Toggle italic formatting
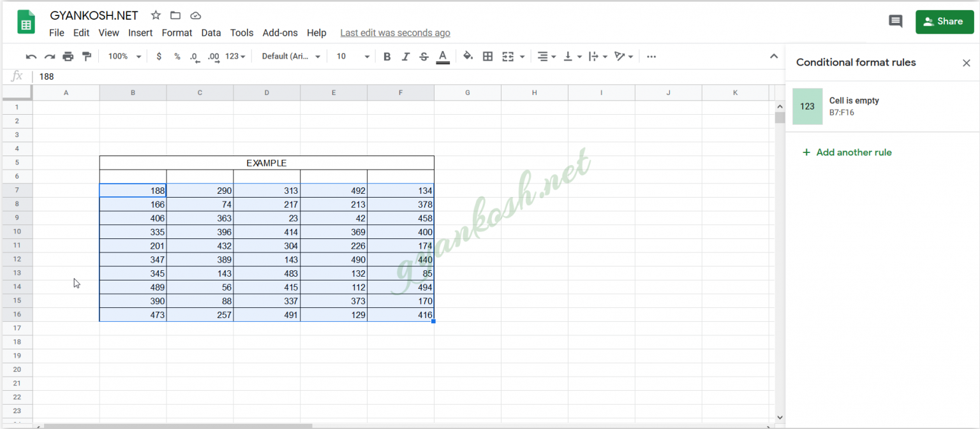The image size is (980, 429). tap(405, 56)
